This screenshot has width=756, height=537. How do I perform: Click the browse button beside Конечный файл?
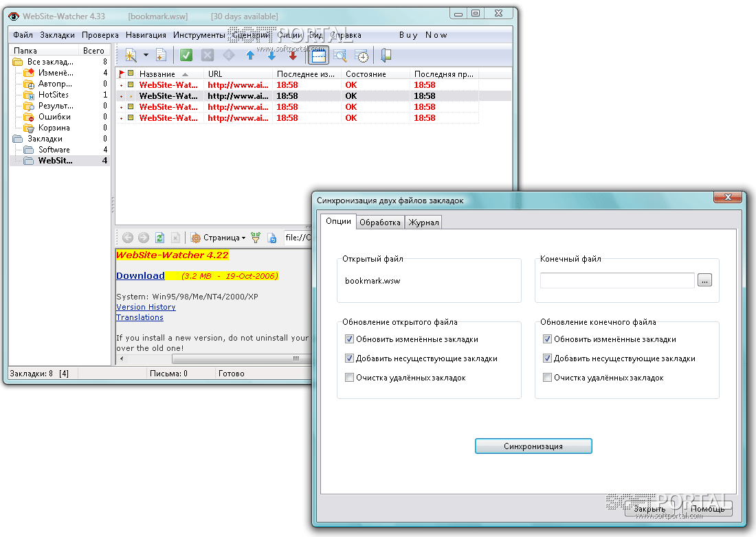(x=705, y=280)
